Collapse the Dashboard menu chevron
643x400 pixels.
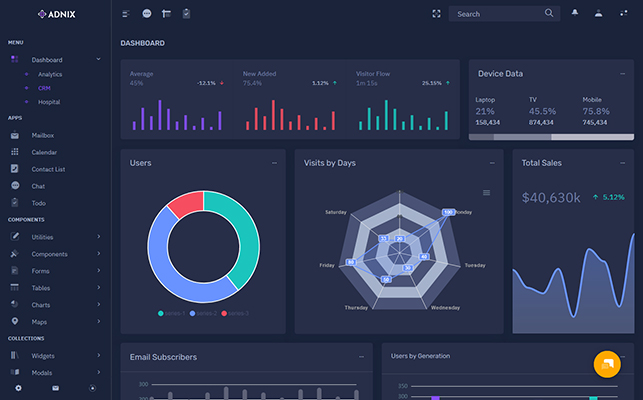pyautogui.click(x=98, y=59)
